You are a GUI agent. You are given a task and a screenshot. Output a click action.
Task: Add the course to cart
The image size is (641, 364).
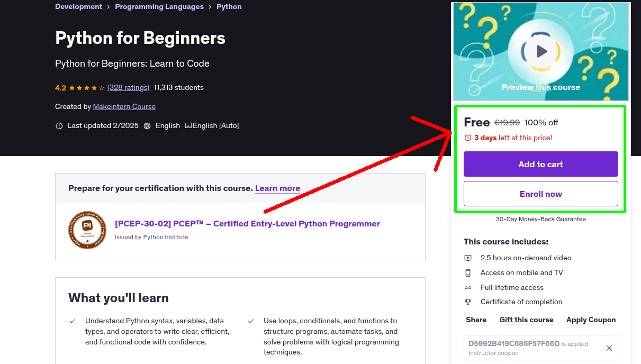(x=541, y=164)
